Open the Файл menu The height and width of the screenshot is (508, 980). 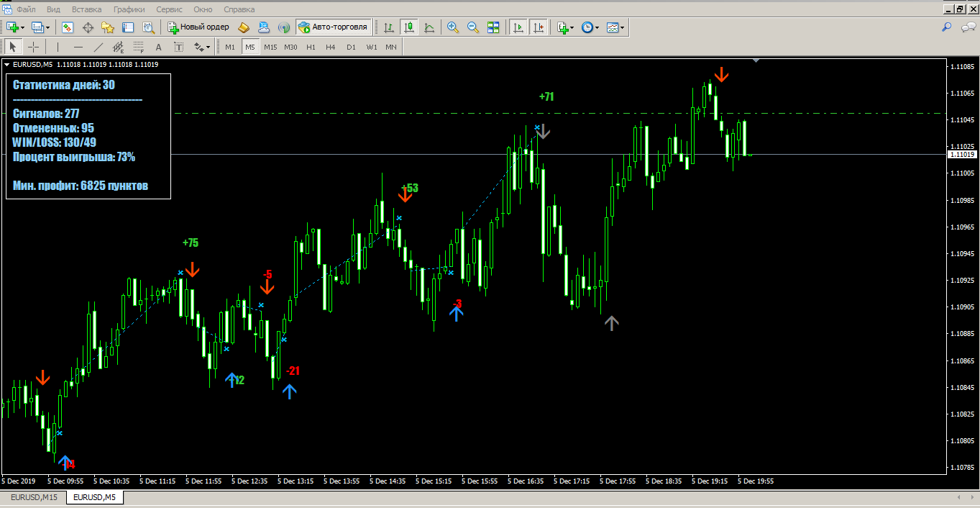coord(27,9)
